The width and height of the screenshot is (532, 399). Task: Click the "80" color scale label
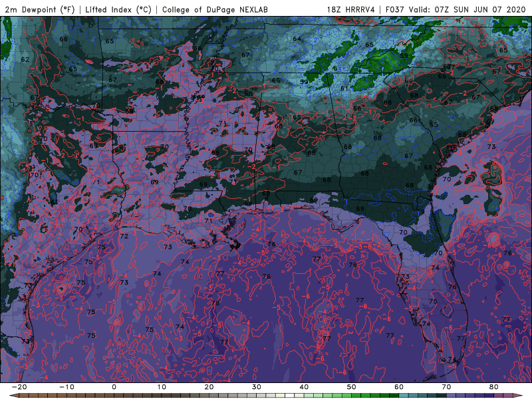pyautogui.click(x=494, y=387)
